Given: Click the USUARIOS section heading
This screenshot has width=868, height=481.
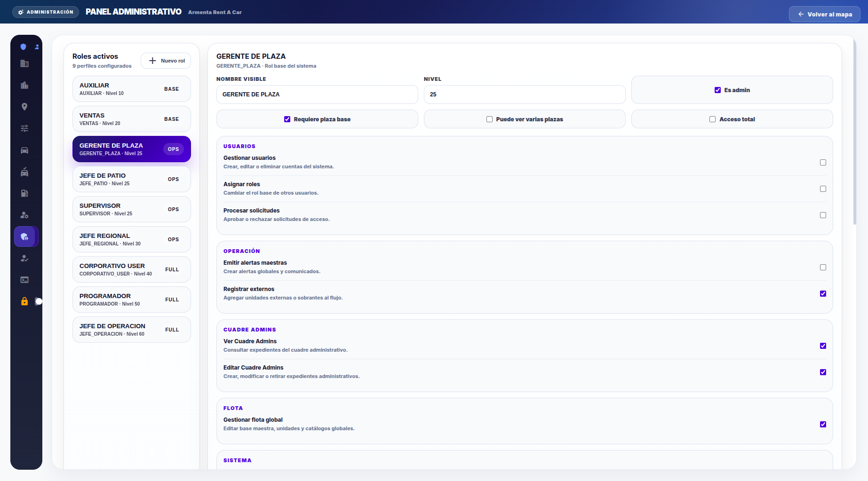Looking at the screenshot, I should 239,146.
